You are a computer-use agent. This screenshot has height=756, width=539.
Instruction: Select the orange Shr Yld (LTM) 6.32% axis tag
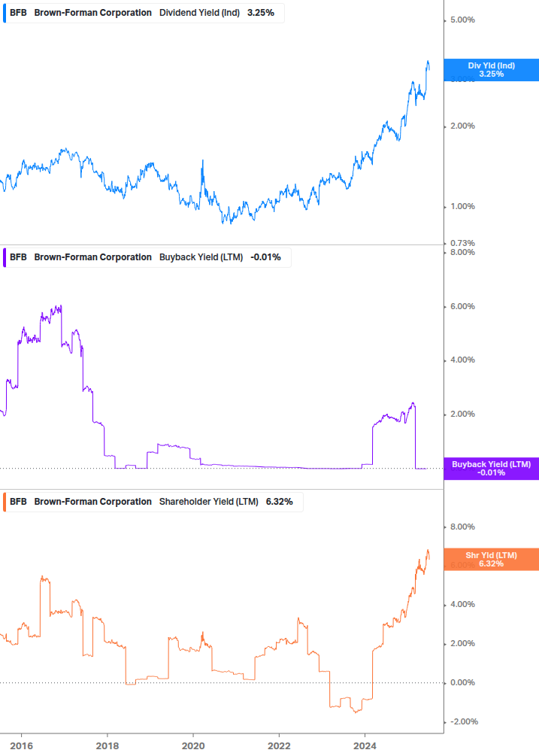(x=492, y=560)
